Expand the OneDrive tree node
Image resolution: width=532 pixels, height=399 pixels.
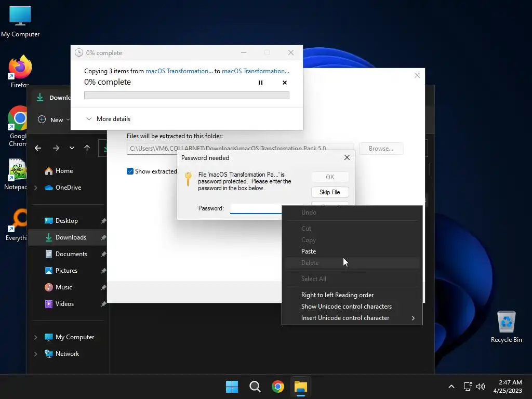[36, 188]
